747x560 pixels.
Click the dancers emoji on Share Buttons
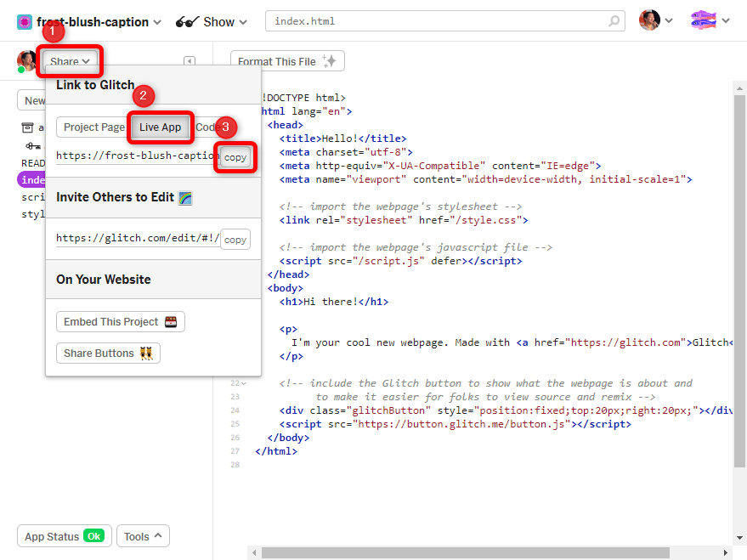[x=146, y=354]
